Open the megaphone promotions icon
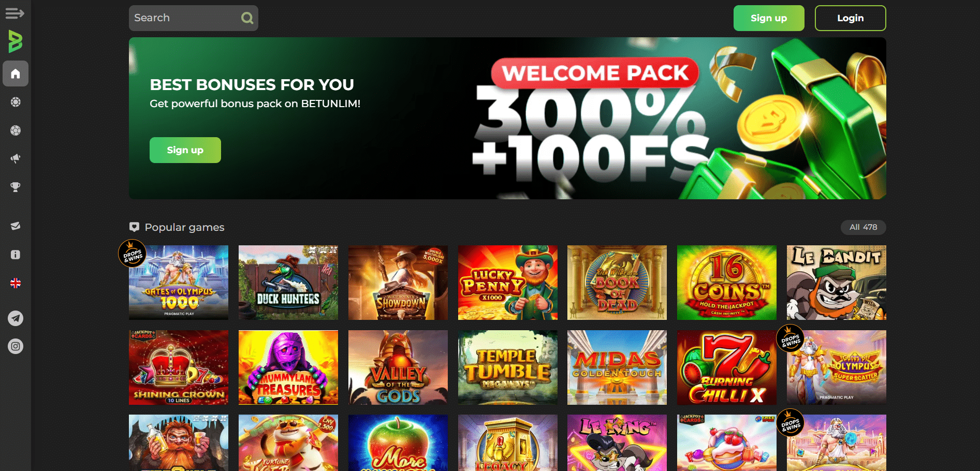Image resolution: width=980 pixels, height=471 pixels. [16, 158]
